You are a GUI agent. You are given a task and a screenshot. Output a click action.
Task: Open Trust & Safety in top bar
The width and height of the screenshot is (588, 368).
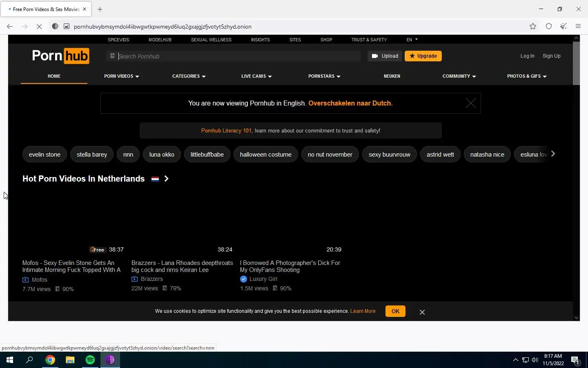coord(369,40)
